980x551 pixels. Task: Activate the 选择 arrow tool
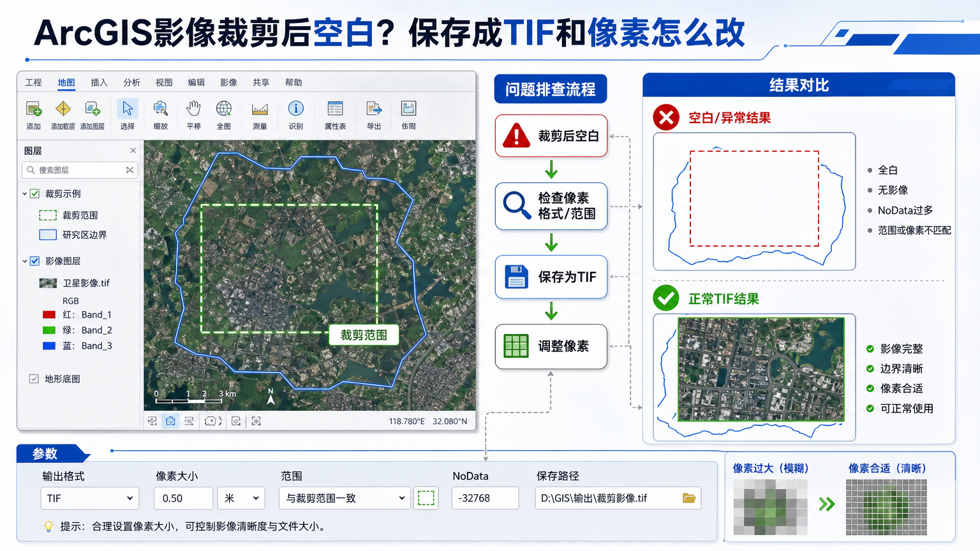click(x=128, y=108)
